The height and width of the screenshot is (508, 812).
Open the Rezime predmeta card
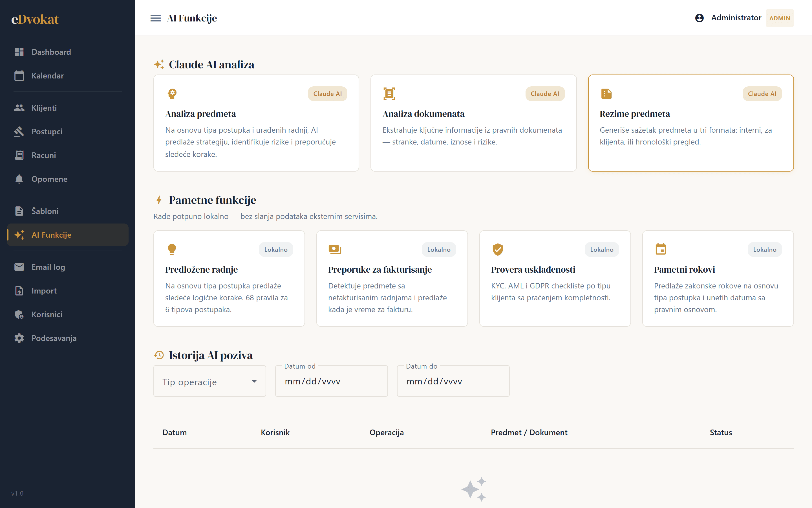[x=691, y=123]
